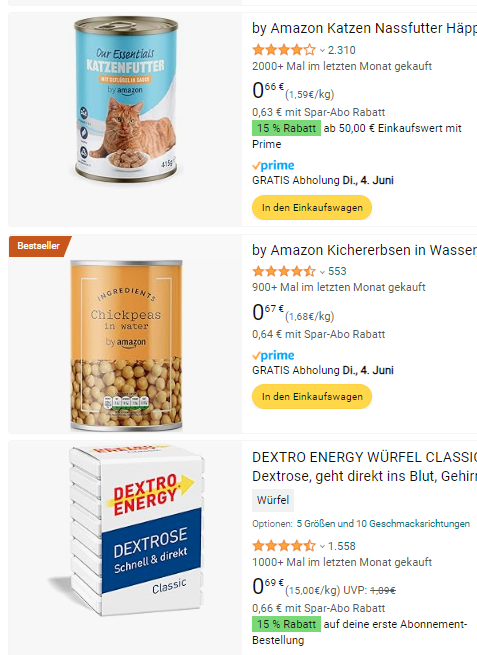Click the prime logo under the cat food
The image size is (477, 655).
pyautogui.click(x=273, y=165)
